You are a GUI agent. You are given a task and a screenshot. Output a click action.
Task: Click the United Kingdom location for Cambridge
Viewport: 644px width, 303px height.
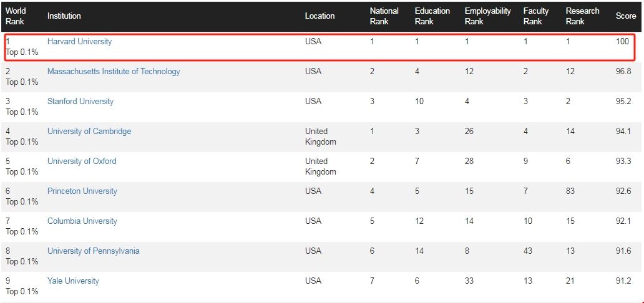pos(320,137)
